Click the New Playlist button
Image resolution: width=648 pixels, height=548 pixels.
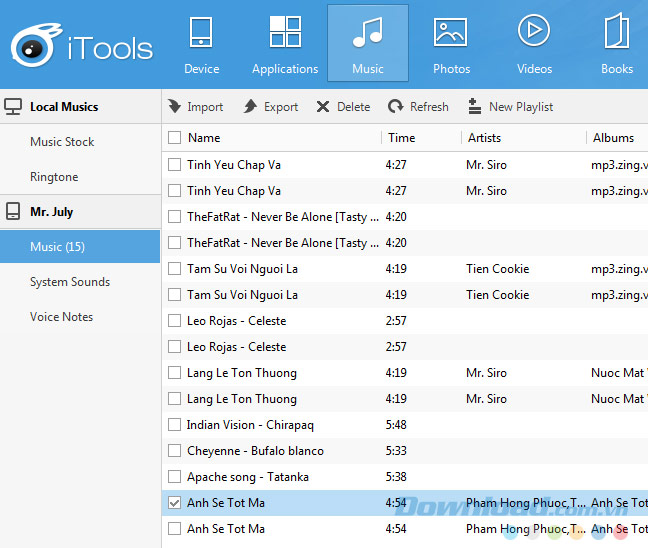click(510, 107)
